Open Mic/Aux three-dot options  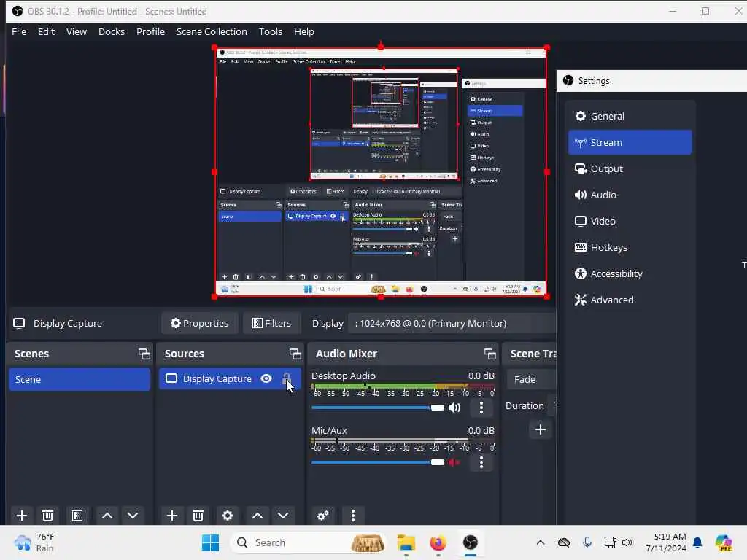[481, 462]
